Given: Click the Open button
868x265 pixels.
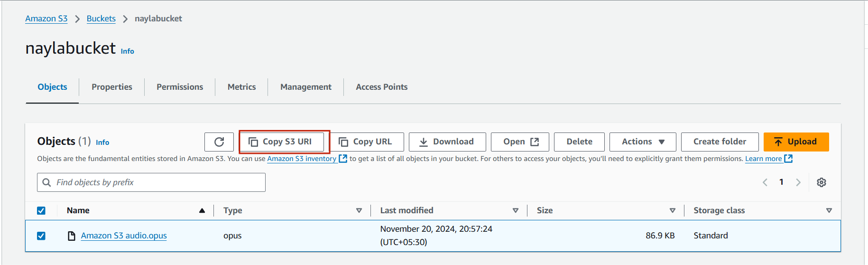Looking at the screenshot, I should click(x=520, y=142).
